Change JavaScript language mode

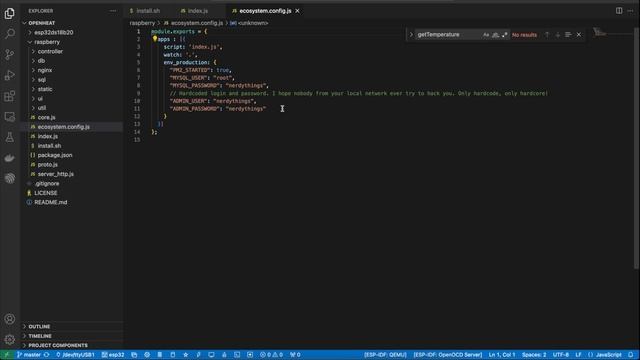(x=608, y=355)
